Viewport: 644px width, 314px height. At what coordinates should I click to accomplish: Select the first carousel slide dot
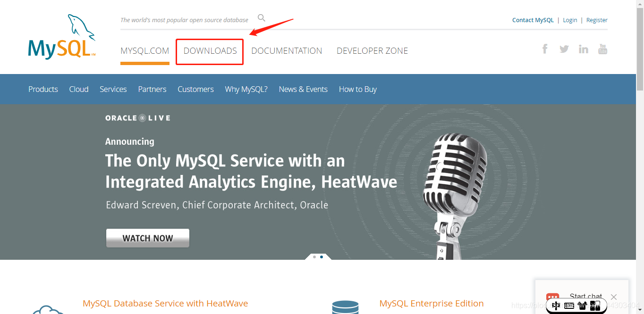coord(314,257)
